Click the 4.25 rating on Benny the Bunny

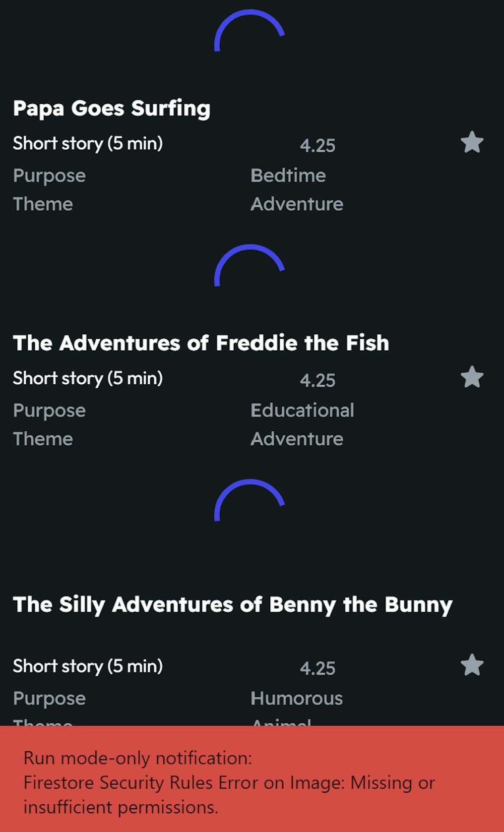click(318, 669)
